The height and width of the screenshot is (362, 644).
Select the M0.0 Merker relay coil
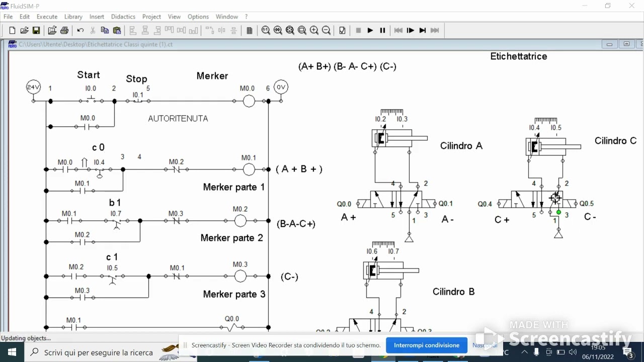(249, 101)
